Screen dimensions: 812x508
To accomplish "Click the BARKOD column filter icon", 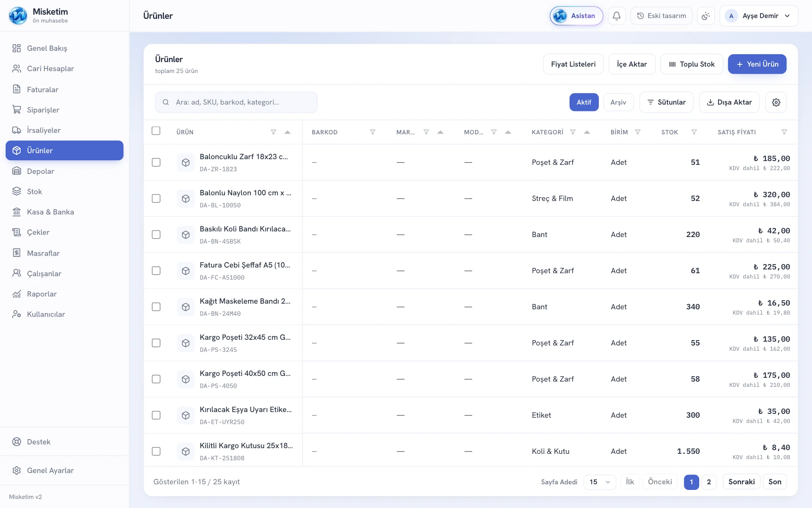I will pyautogui.click(x=373, y=132).
